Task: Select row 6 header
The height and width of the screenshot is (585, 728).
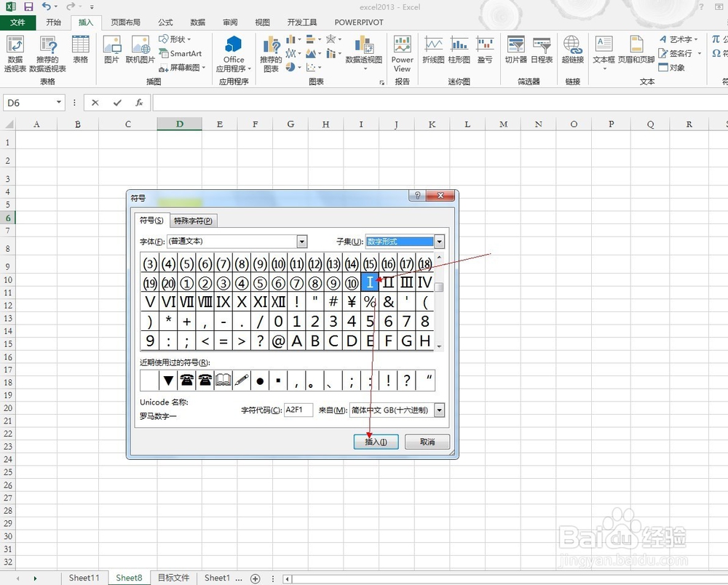Action: click(x=8, y=218)
